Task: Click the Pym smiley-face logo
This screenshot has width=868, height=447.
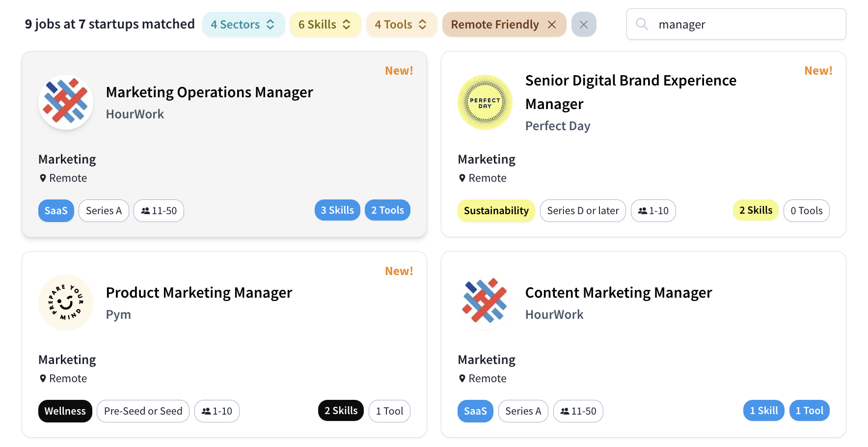Action: coord(66,303)
